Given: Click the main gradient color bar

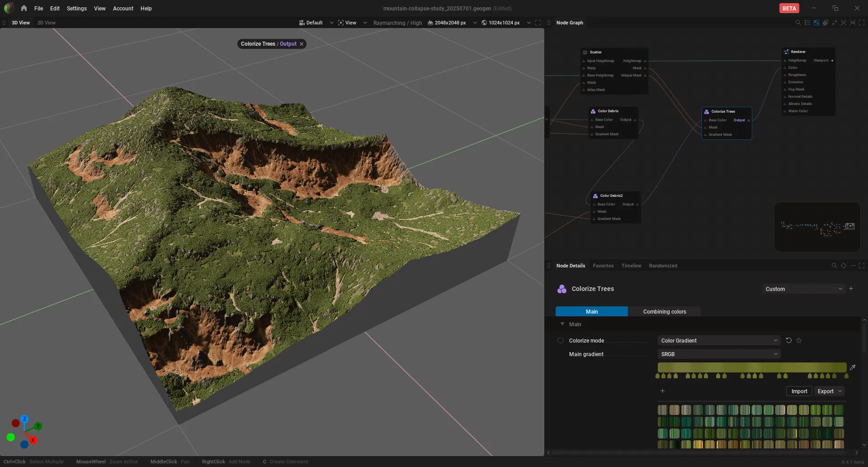Looking at the screenshot, I should [x=752, y=367].
